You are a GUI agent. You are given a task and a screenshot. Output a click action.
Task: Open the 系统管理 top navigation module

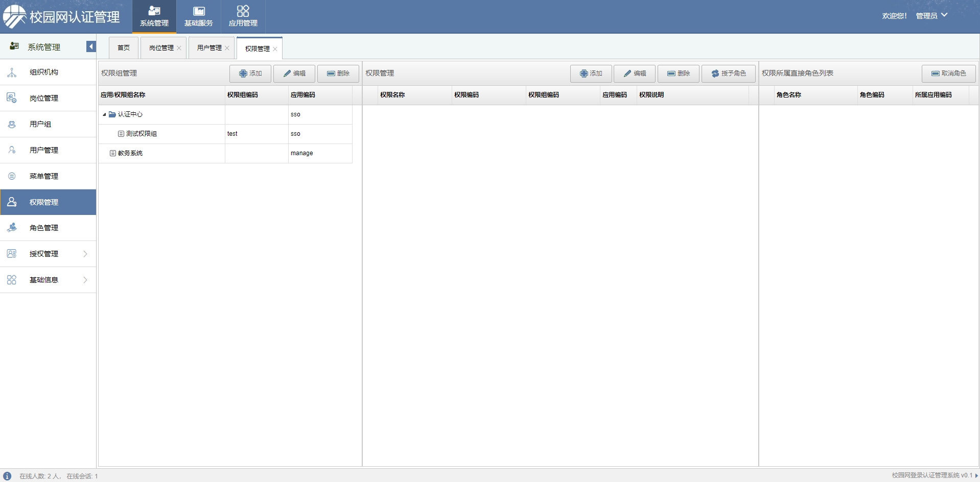[154, 16]
